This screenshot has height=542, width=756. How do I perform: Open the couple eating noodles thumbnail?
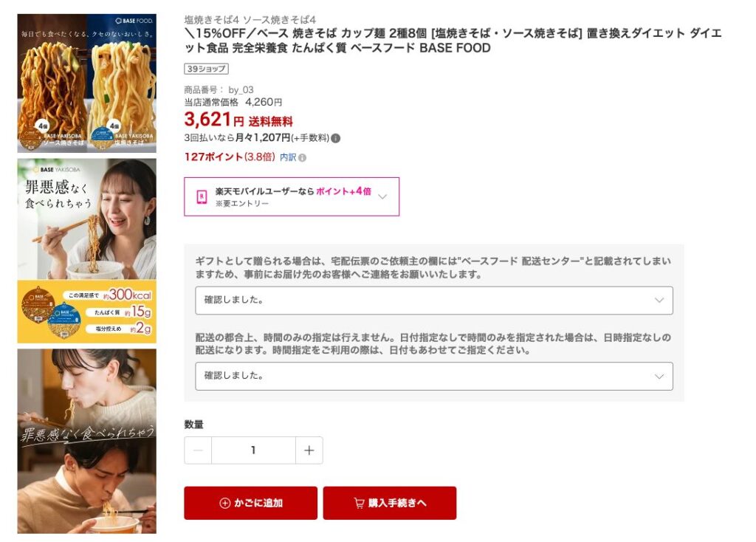click(x=87, y=442)
